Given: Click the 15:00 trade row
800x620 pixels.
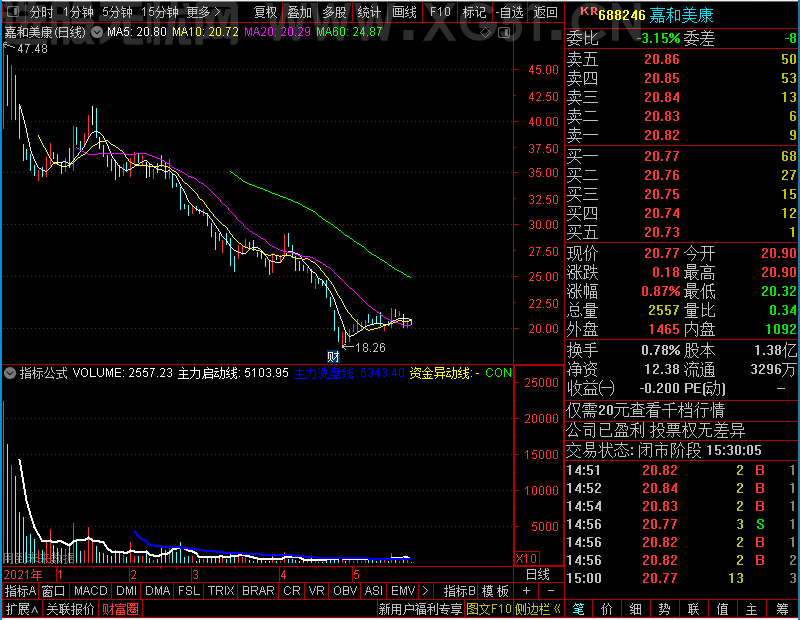Looking at the screenshot, I should (682, 578).
